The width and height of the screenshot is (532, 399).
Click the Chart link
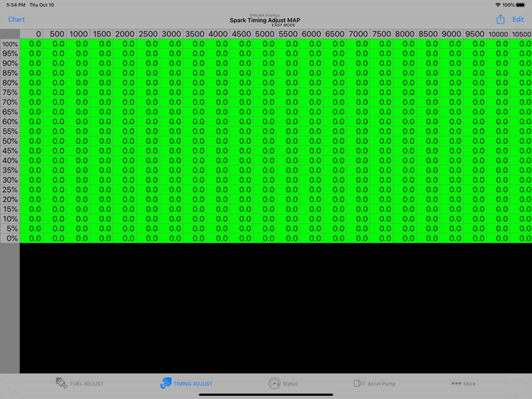tap(16, 19)
